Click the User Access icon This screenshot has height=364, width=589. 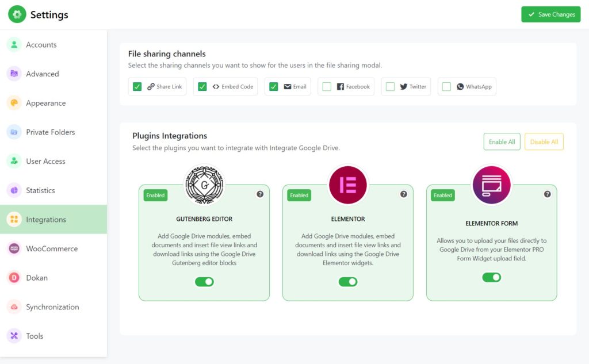point(14,161)
